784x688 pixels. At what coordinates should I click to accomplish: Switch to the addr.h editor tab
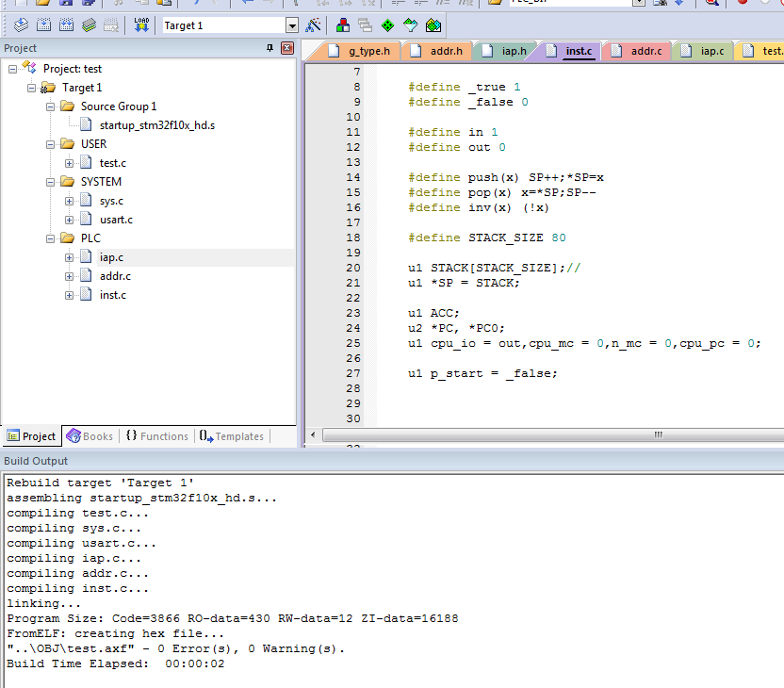pos(437,51)
